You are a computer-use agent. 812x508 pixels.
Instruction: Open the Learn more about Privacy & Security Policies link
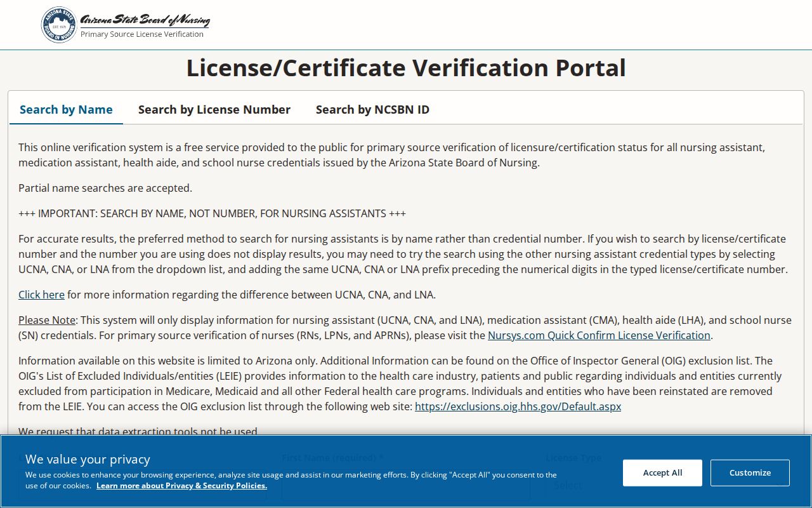(181, 486)
